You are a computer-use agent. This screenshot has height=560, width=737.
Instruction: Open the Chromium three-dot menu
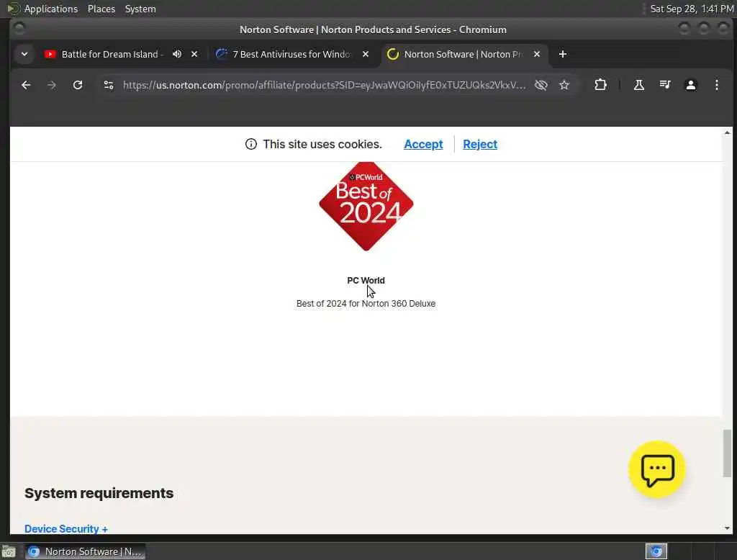tap(716, 85)
